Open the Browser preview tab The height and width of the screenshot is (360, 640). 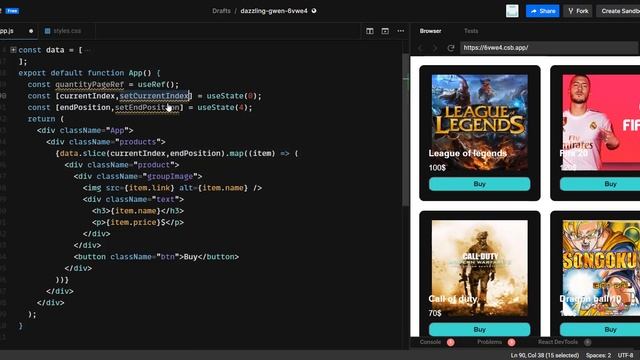click(x=430, y=31)
